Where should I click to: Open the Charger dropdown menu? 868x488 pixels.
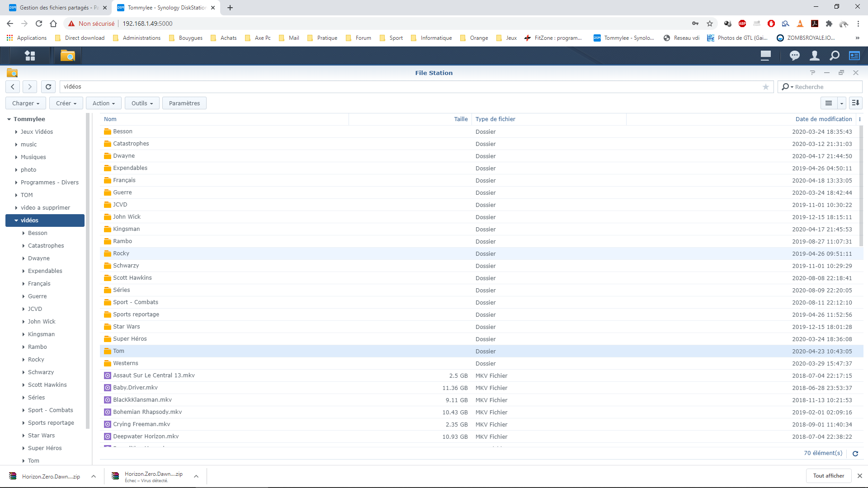pos(25,103)
